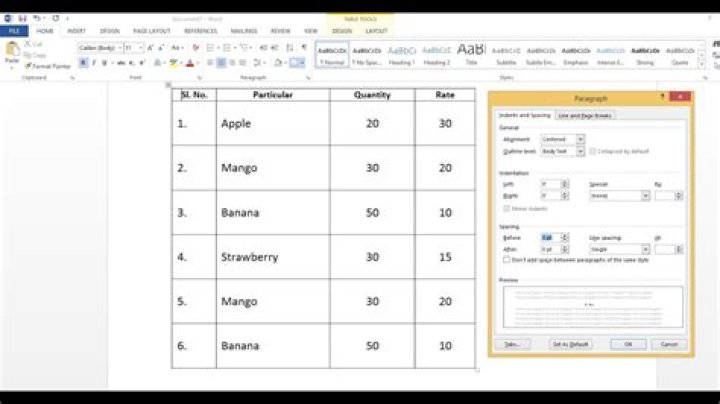Toggle the Mirror indents checkbox
The width and height of the screenshot is (720, 404).
point(506,208)
